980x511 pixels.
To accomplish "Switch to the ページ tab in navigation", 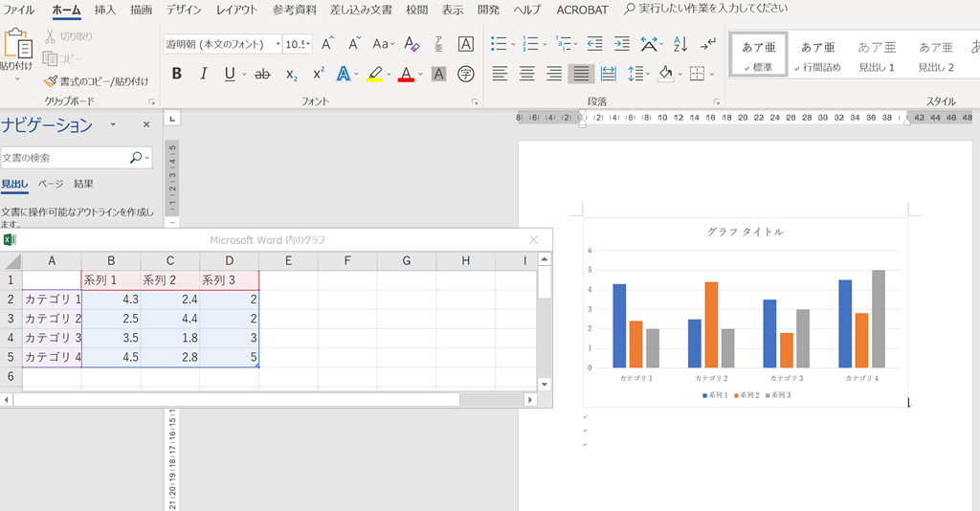I will [51, 184].
